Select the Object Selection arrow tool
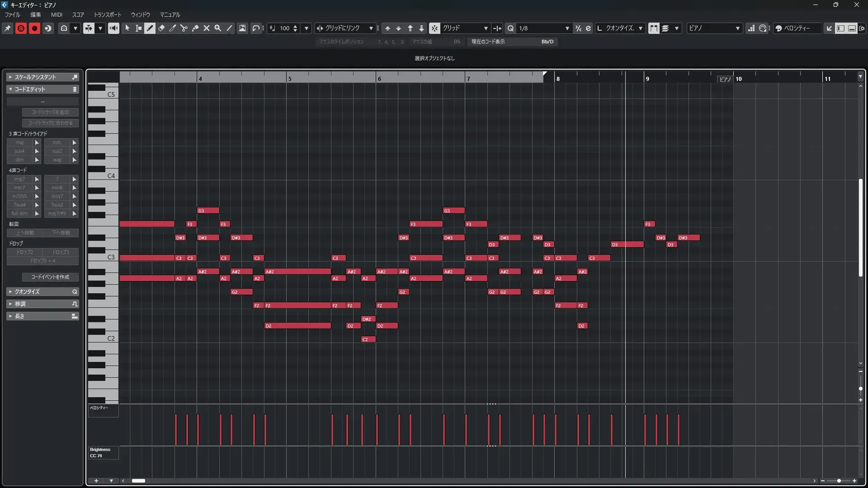This screenshot has height=488, width=868. (127, 28)
